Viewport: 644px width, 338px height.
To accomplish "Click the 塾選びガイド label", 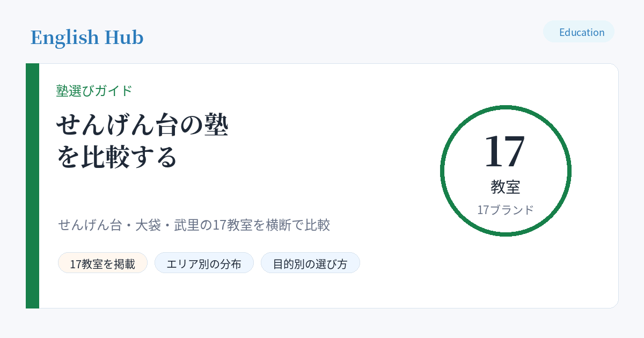I will [x=94, y=91].
